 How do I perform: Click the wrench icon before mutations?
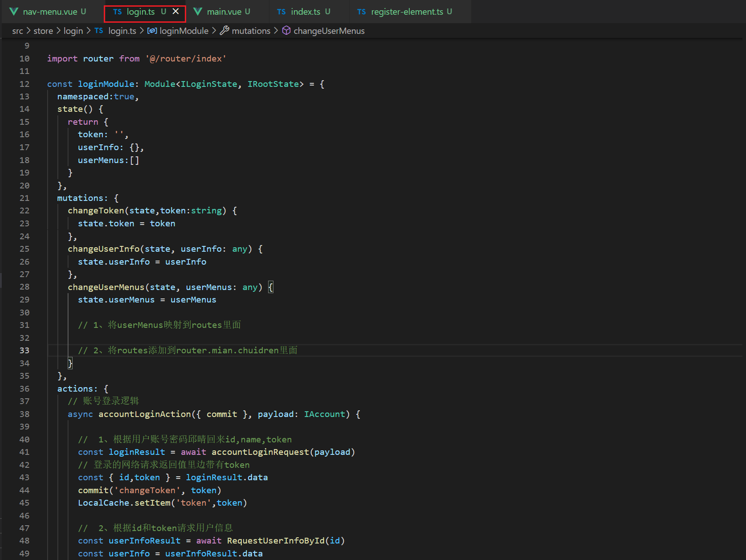(x=224, y=30)
